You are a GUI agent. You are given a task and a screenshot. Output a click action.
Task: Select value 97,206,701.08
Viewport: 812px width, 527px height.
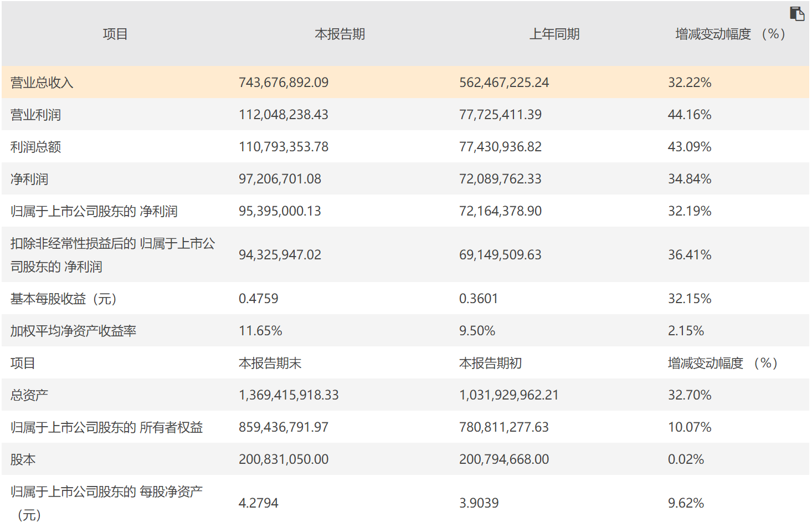(x=280, y=179)
